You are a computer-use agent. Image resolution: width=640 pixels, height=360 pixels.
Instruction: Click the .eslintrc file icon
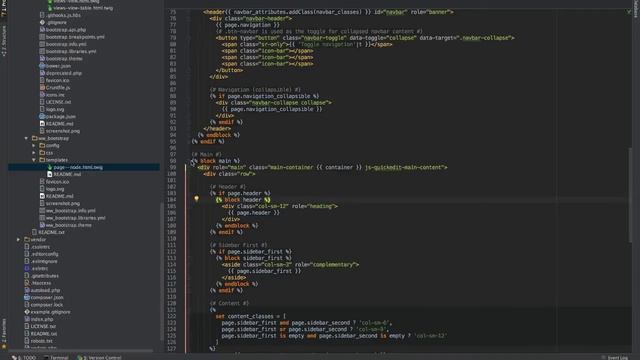tap(27, 269)
